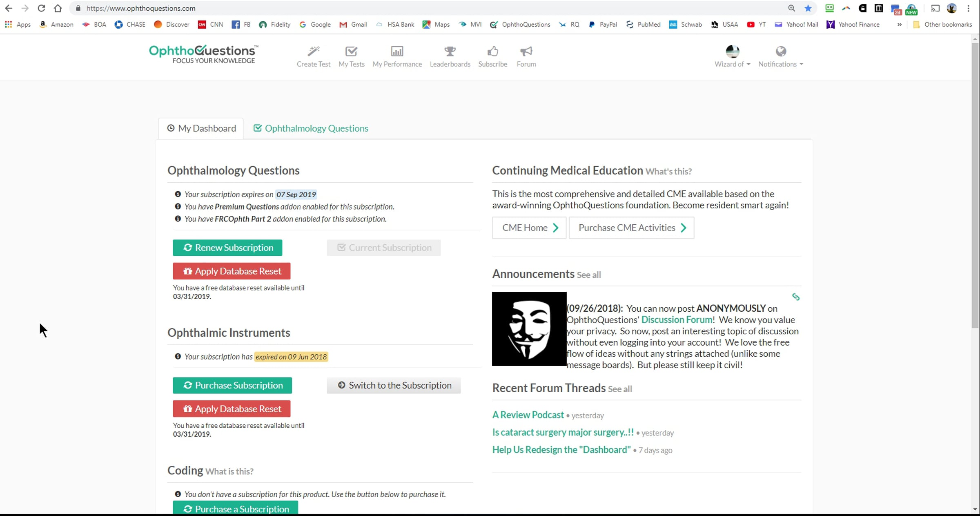Open What's this? link for CME
The width and height of the screenshot is (980, 516).
[668, 172]
